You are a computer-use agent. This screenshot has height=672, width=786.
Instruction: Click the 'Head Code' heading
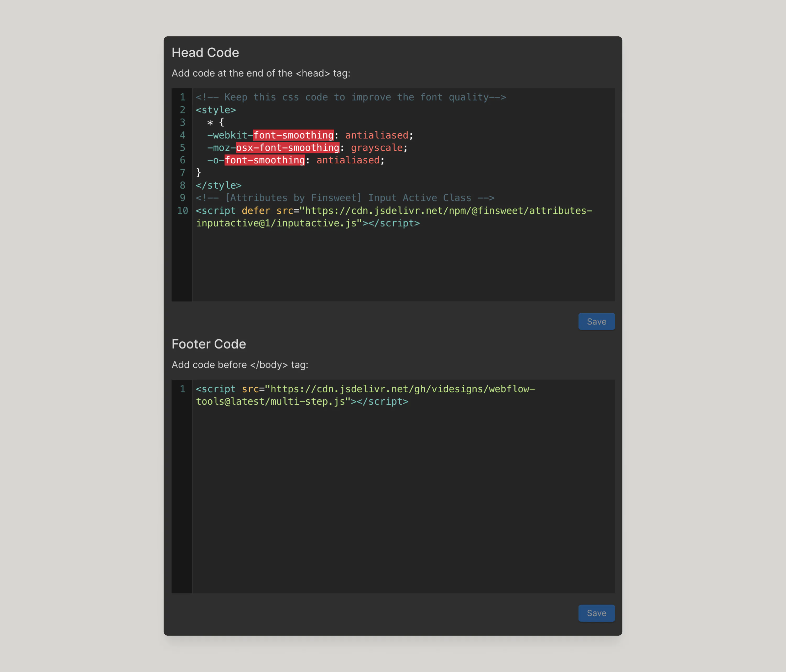[x=205, y=53]
